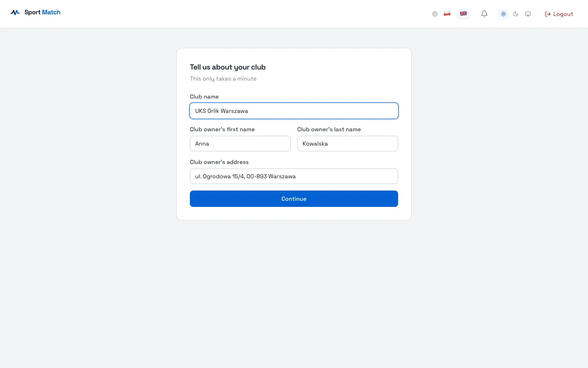
Task: Click the 'Club owner's last name' label
Action: [x=329, y=129]
